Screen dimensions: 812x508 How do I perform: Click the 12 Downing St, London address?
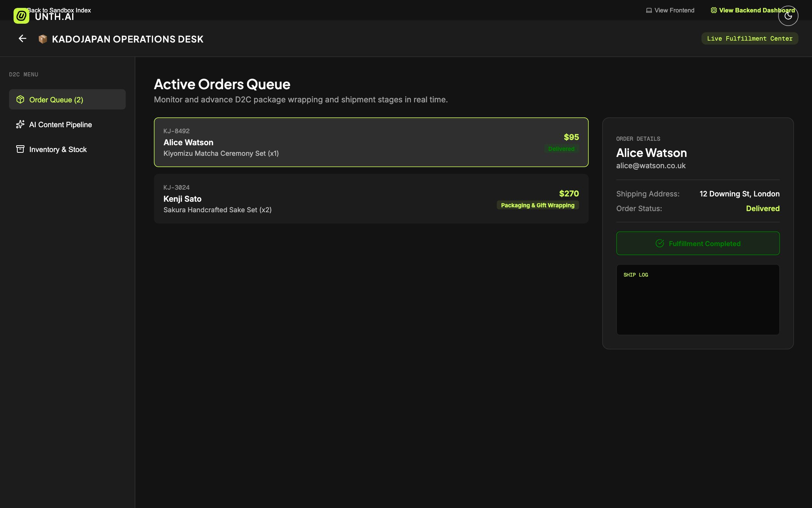739,194
